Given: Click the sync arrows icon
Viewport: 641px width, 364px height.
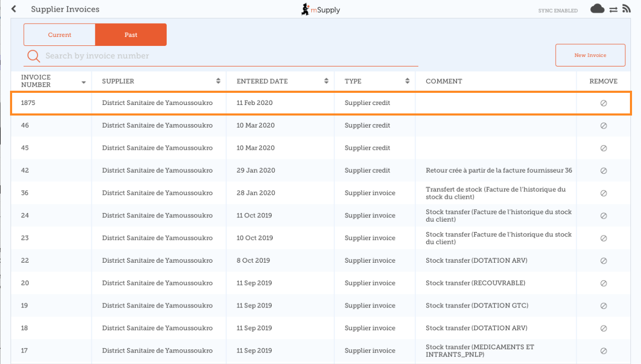Looking at the screenshot, I should click(613, 9).
